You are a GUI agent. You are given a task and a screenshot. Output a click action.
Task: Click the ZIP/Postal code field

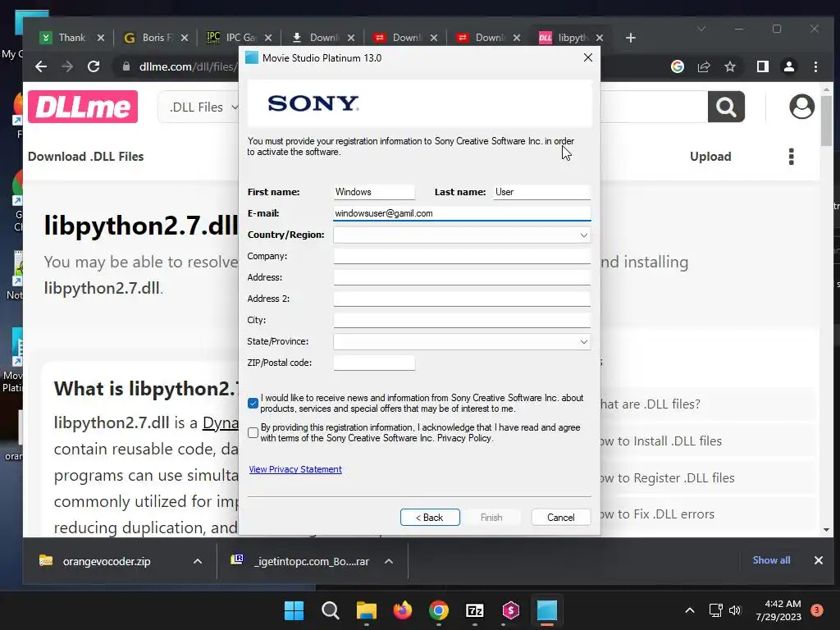[x=374, y=363]
